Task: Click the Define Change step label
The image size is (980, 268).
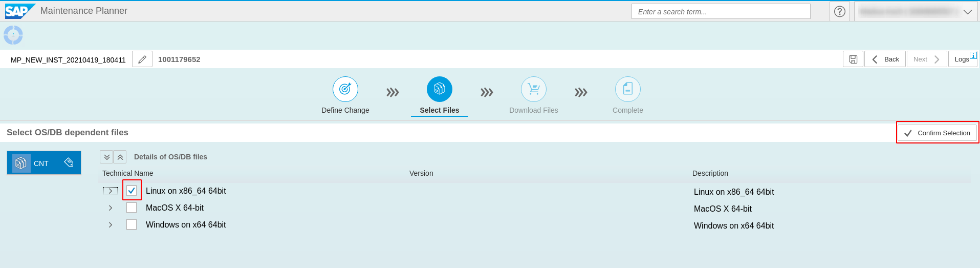Action: [x=345, y=110]
